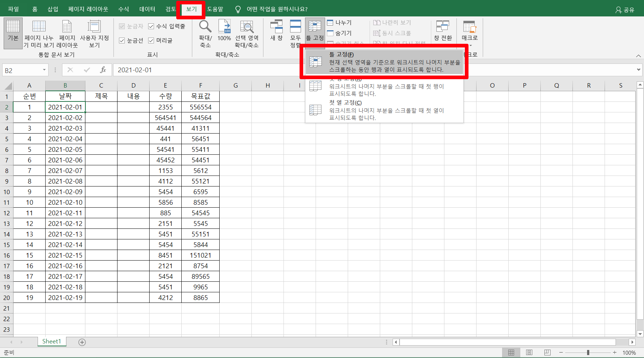This screenshot has width=644, height=358.
Task: Click the horizontal scrollbar
Action: click(508, 342)
